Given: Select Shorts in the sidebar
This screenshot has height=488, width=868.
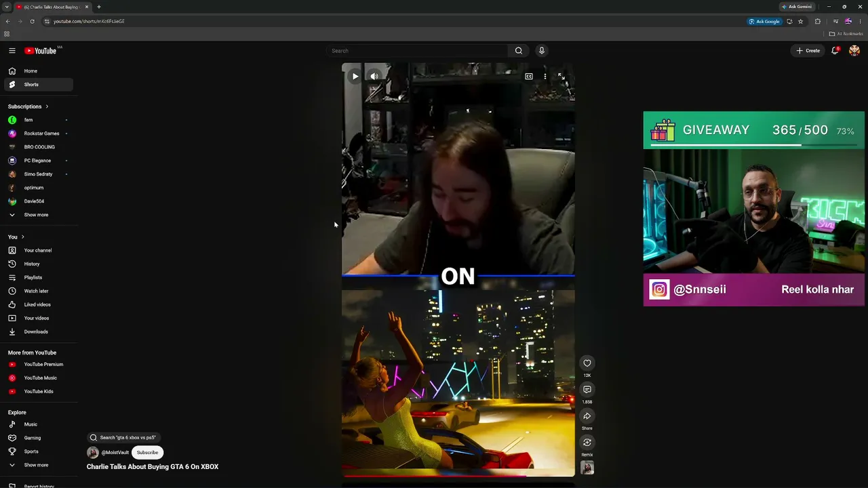Looking at the screenshot, I should pos(39,85).
